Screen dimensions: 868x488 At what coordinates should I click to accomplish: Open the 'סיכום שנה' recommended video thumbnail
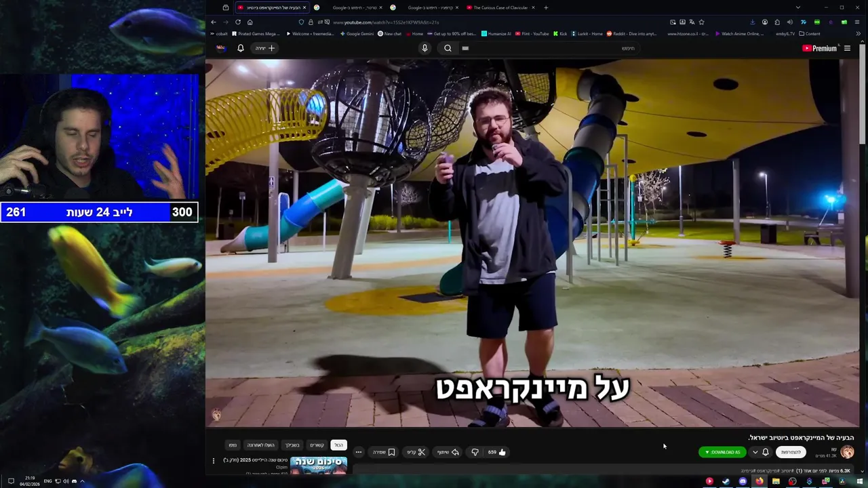pos(318,466)
